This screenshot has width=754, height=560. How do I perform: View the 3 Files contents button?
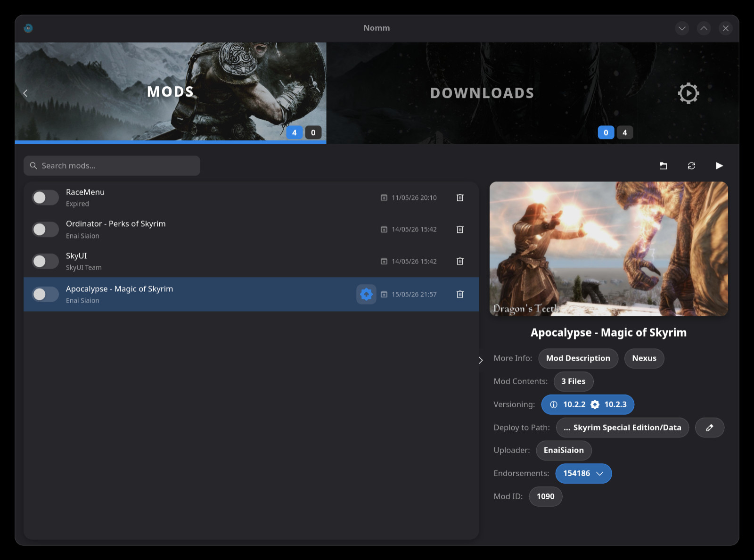tap(574, 381)
